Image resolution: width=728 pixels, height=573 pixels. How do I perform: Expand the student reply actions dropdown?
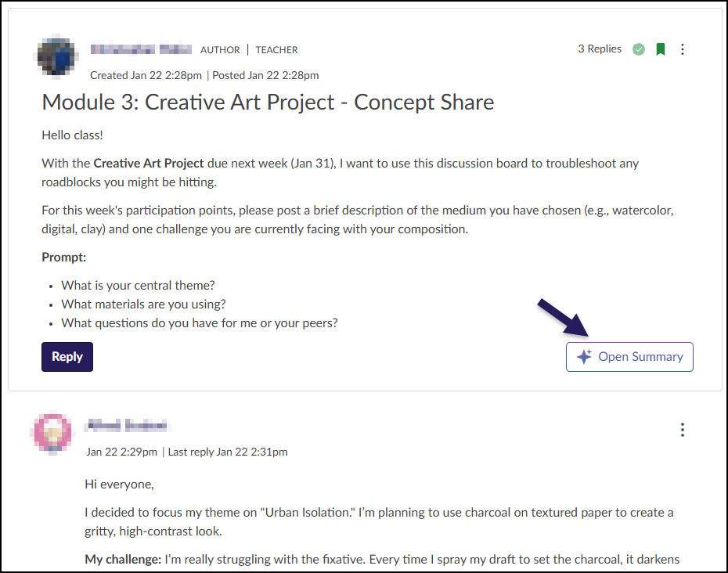tap(683, 430)
